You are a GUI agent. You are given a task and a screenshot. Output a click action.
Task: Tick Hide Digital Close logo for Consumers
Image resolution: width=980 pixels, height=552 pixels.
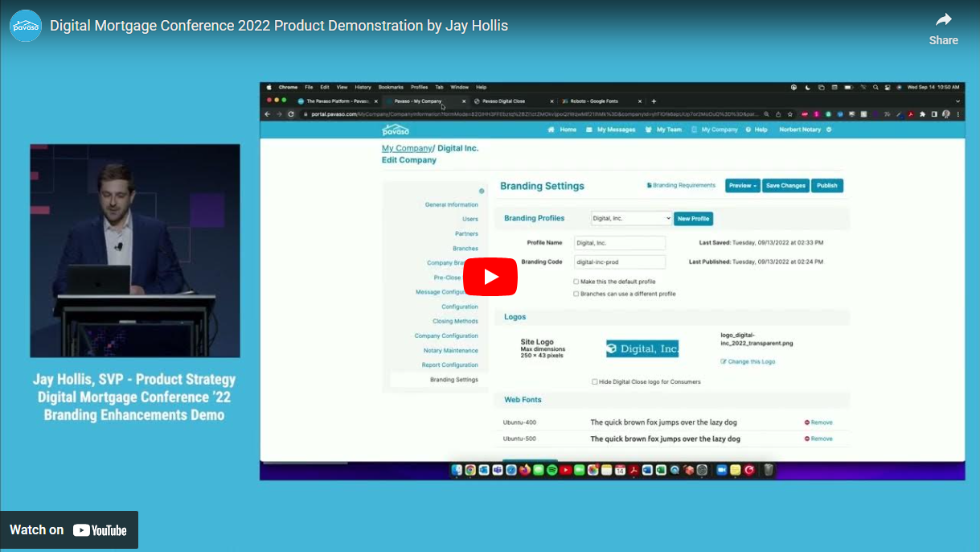pyautogui.click(x=595, y=381)
